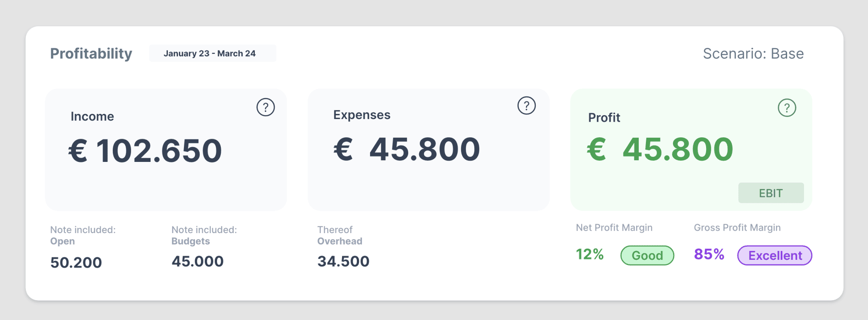Click the Gross Profit Margin label
Viewport: 868px width, 320px height.
737,228
